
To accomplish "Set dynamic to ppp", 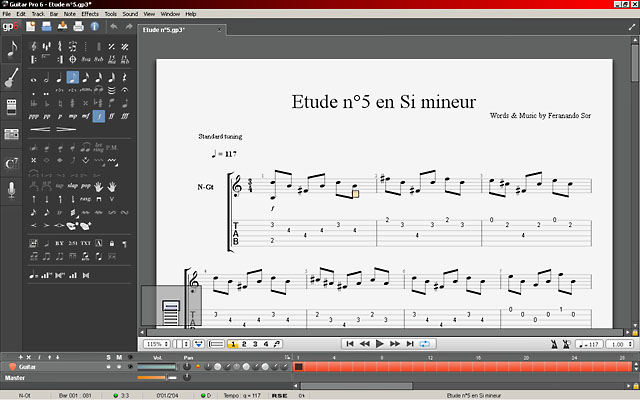I will [33, 116].
